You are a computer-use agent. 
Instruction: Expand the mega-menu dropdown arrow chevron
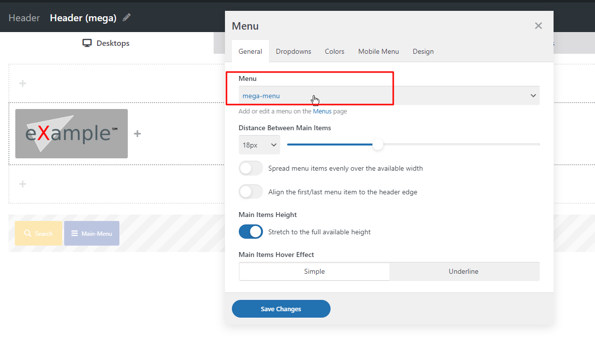pos(533,96)
